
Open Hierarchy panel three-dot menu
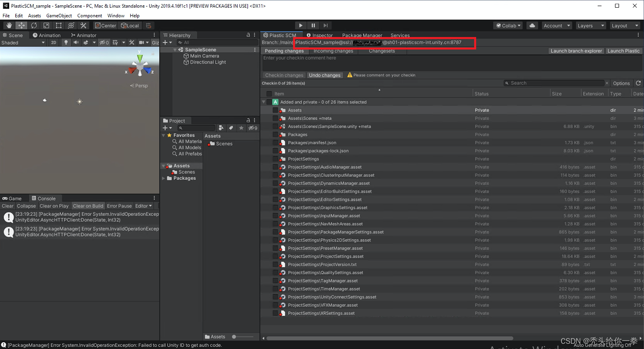(x=254, y=35)
